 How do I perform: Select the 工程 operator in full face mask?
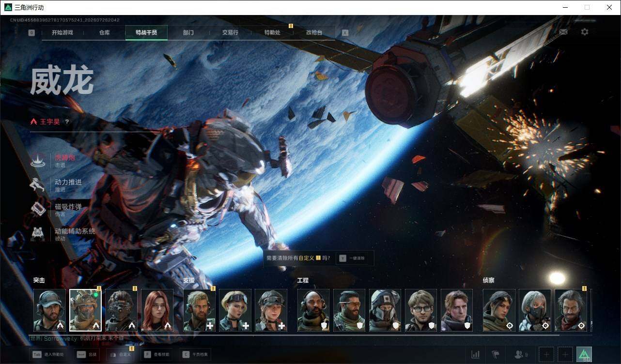click(385, 310)
